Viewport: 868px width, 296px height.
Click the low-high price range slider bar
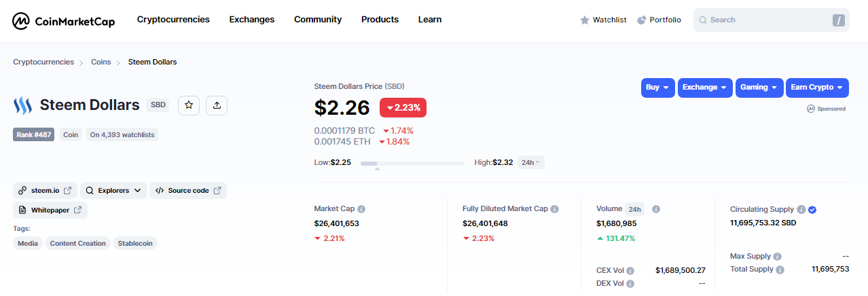click(x=412, y=164)
